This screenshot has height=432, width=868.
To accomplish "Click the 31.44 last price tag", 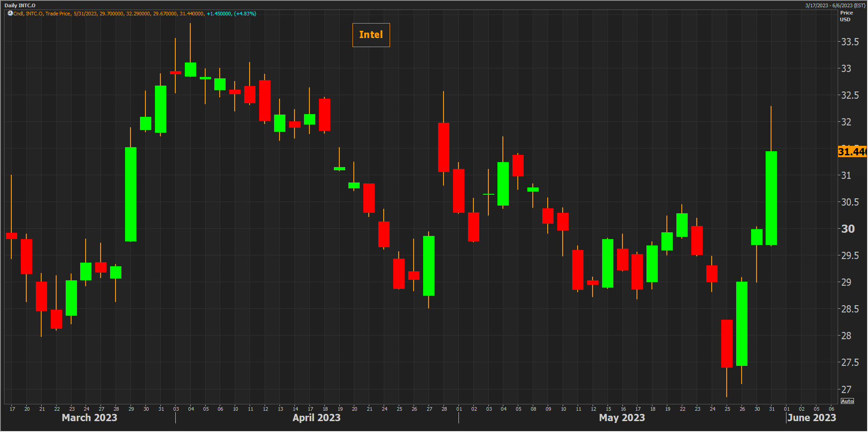I will pos(852,152).
